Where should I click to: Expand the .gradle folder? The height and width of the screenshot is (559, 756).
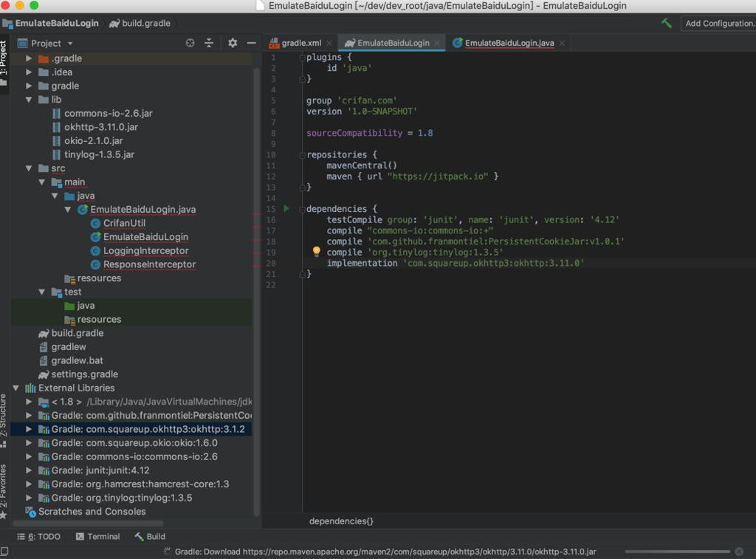click(30, 58)
